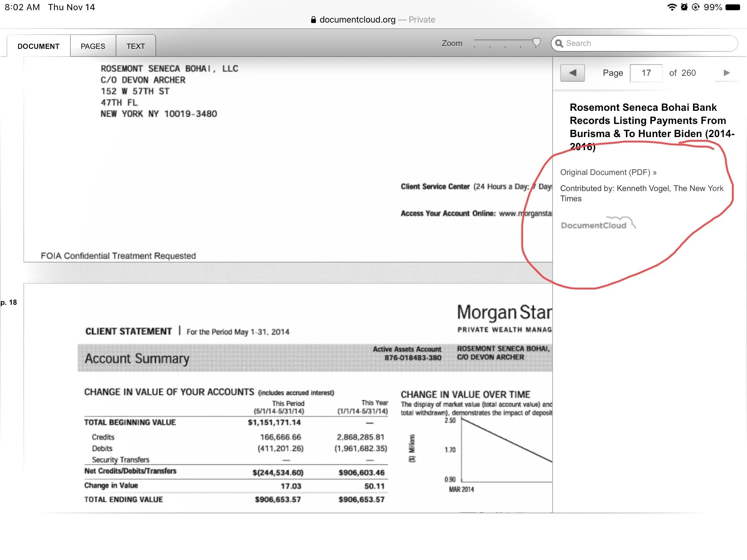Select the DOCUMENT tab
747x560 pixels.
tap(38, 46)
